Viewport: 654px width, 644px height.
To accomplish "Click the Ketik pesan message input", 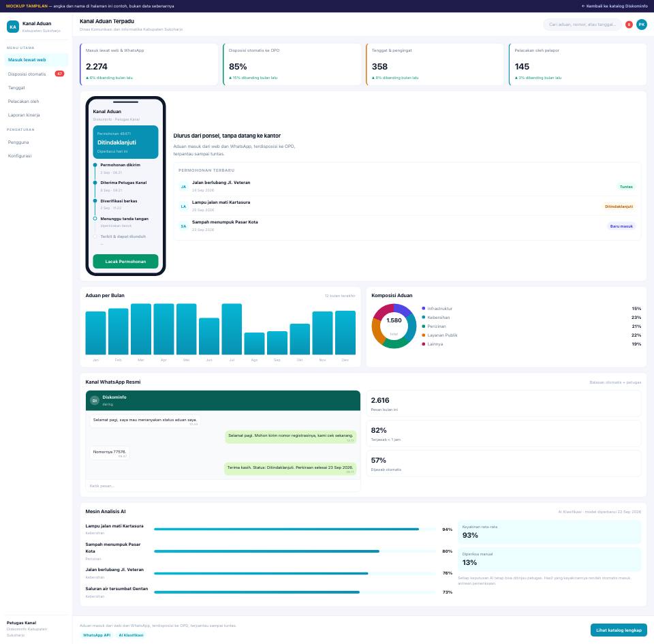I will pos(223,486).
